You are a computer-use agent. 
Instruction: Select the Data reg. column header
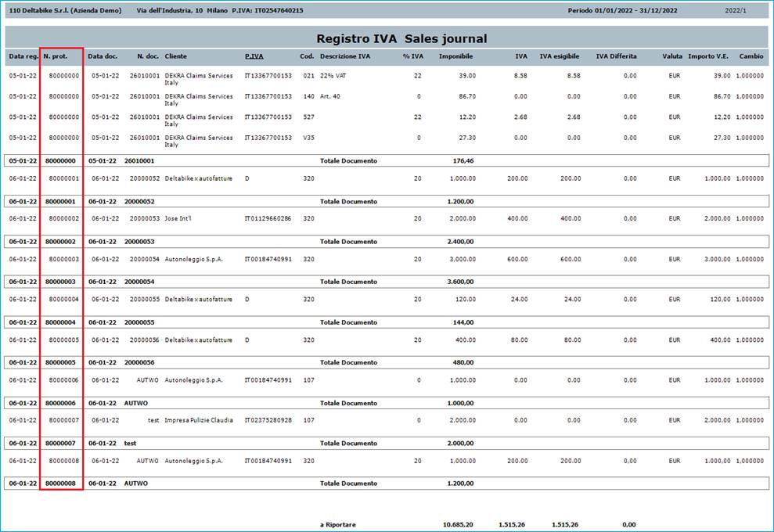pos(22,57)
